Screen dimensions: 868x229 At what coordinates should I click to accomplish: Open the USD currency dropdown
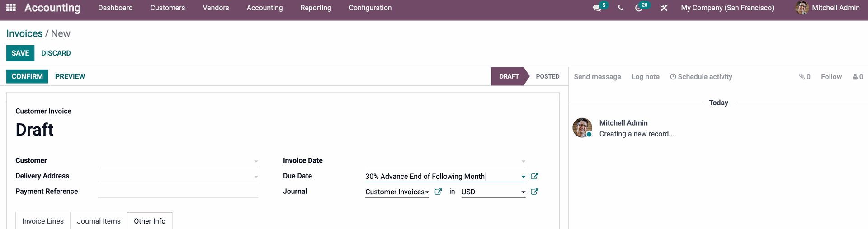(x=523, y=192)
